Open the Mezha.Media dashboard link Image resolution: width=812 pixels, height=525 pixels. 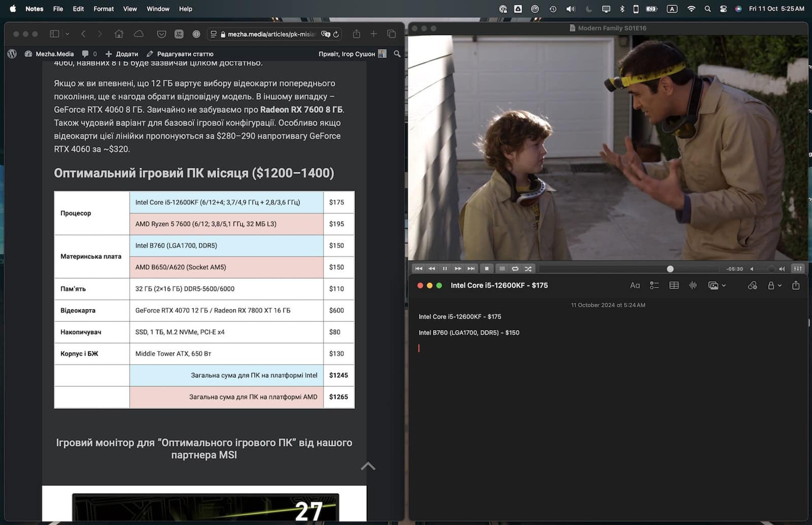(49, 54)
